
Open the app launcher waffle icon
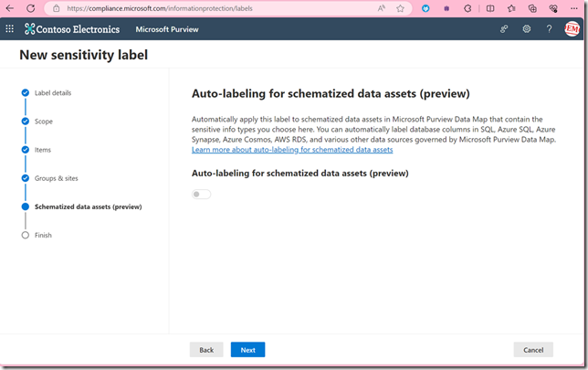9,28
